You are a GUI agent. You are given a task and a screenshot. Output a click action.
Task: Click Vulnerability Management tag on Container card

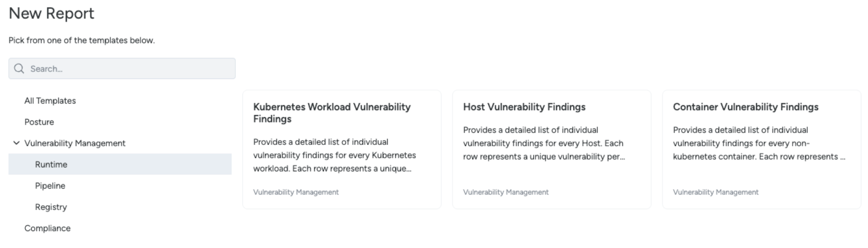coord(716,192)
